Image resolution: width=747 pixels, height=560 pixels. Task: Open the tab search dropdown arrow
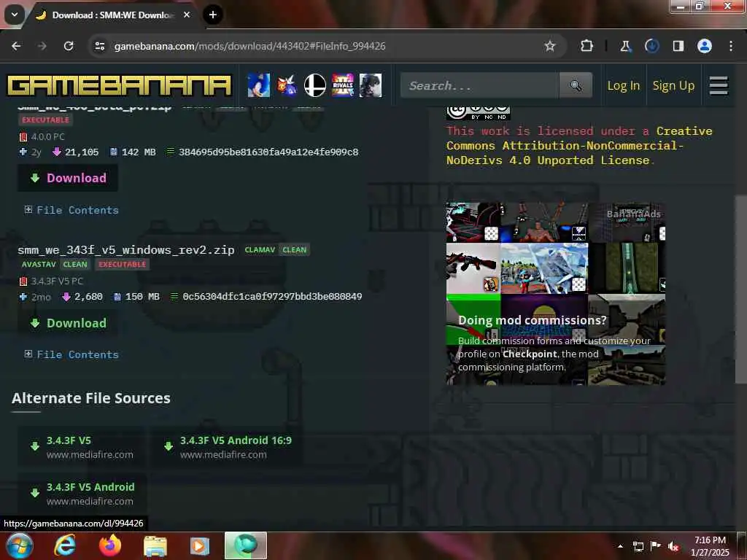pos(15,15)
